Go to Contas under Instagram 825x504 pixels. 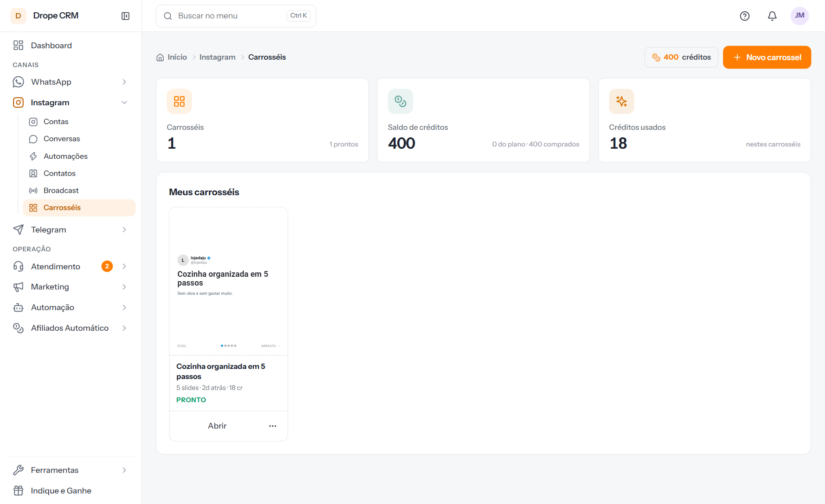coord(79,122)
